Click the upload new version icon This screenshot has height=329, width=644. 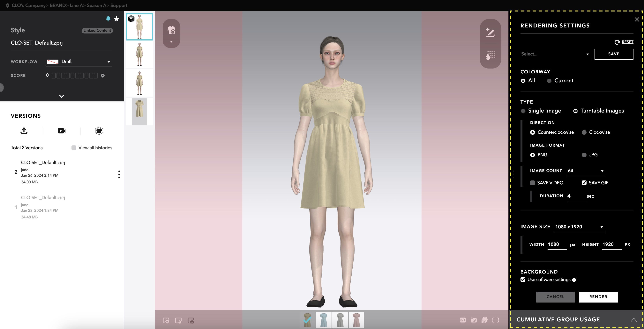tap(24, 131)
